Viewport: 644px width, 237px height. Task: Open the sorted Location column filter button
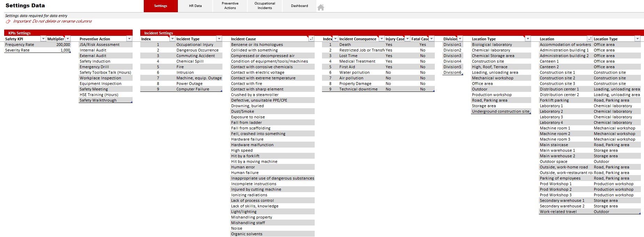point(590,39)
